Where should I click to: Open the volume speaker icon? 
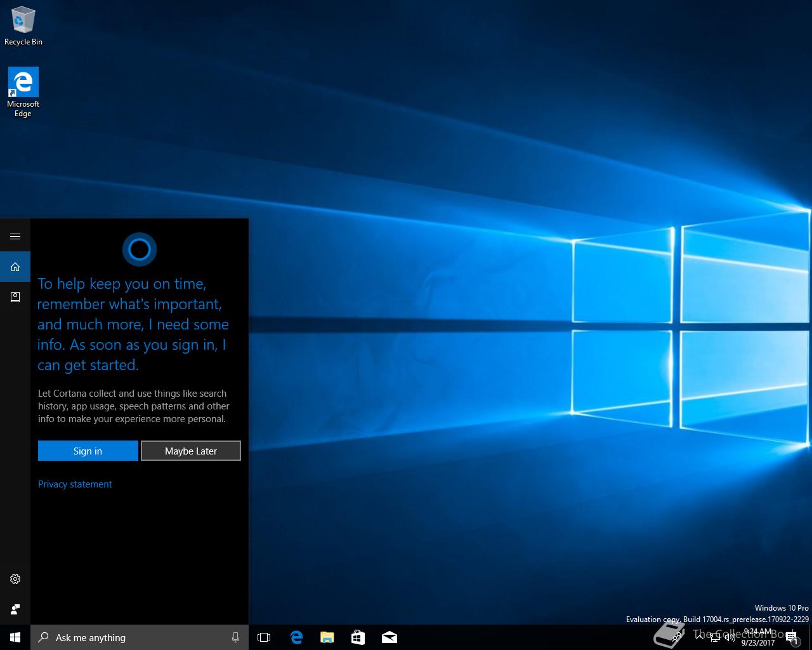click(730, 638)
